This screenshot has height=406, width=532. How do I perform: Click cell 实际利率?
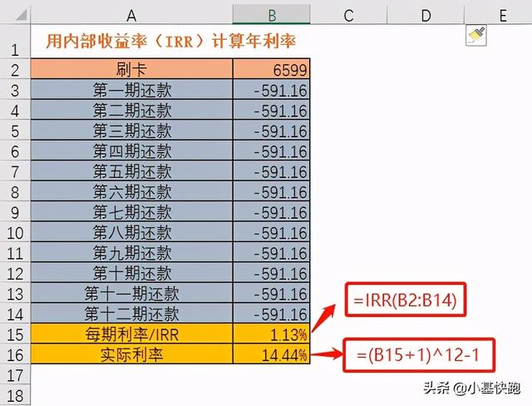(x=131, y=354)
